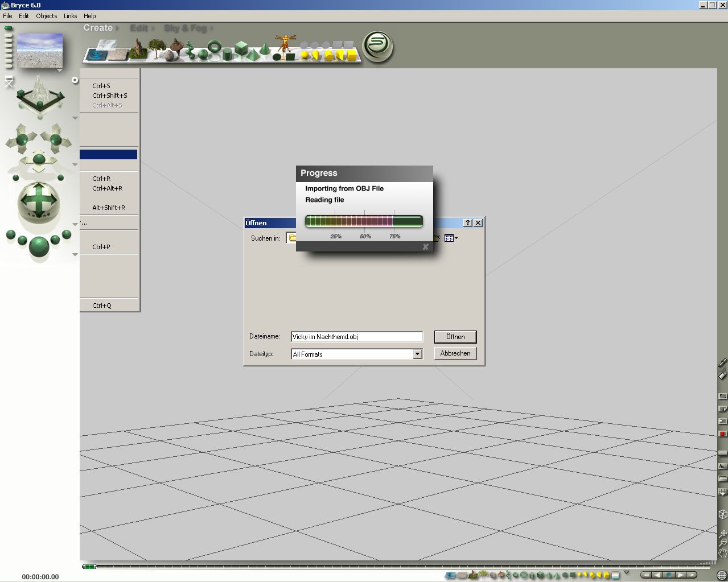Click the importing progress bar
728x582 pixels.
[x=364, y=221]
